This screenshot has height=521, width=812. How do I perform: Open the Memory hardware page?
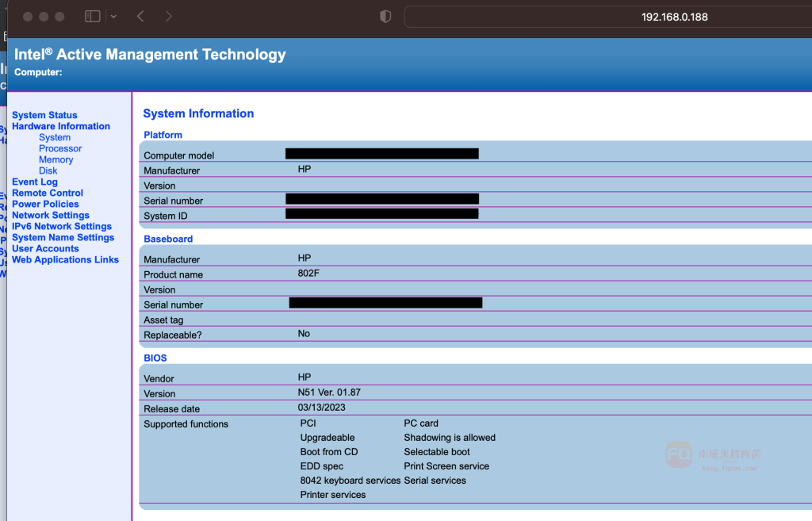click(56, 159)
